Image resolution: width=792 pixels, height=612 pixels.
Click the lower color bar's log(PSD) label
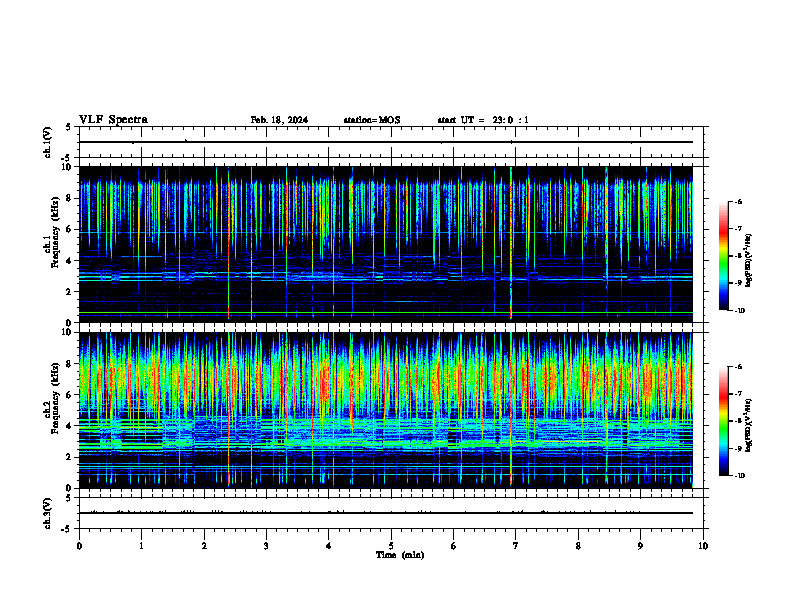tap(749, 425)
